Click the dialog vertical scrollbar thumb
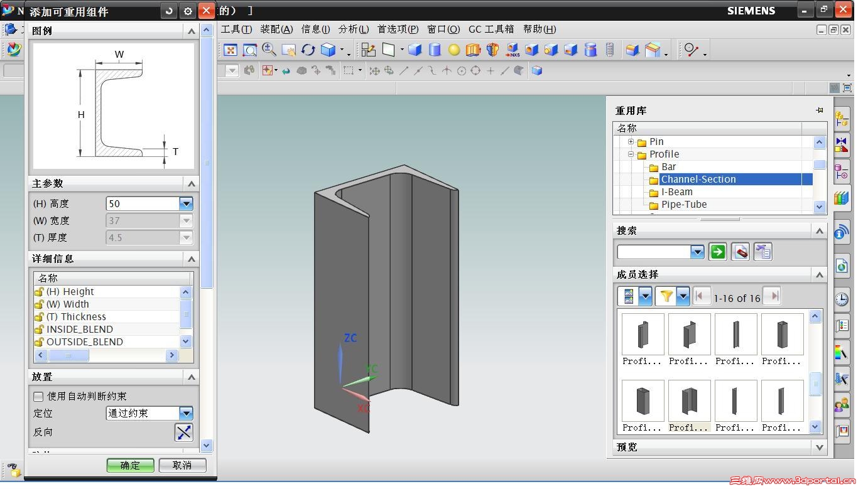This screenshot has height=489, width=868. pyautogui.click(x=207, y=163)
